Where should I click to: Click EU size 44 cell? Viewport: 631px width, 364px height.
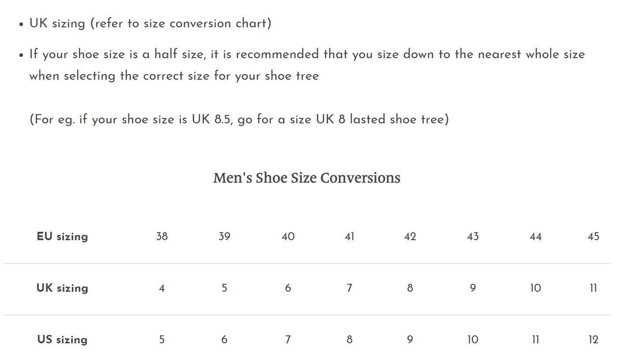click(535, 237)
